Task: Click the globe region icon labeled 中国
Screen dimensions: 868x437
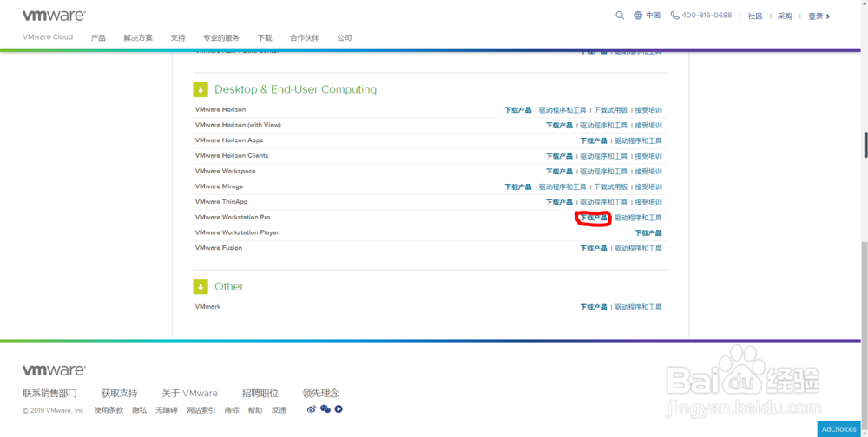Action: (x=638, y=16)
